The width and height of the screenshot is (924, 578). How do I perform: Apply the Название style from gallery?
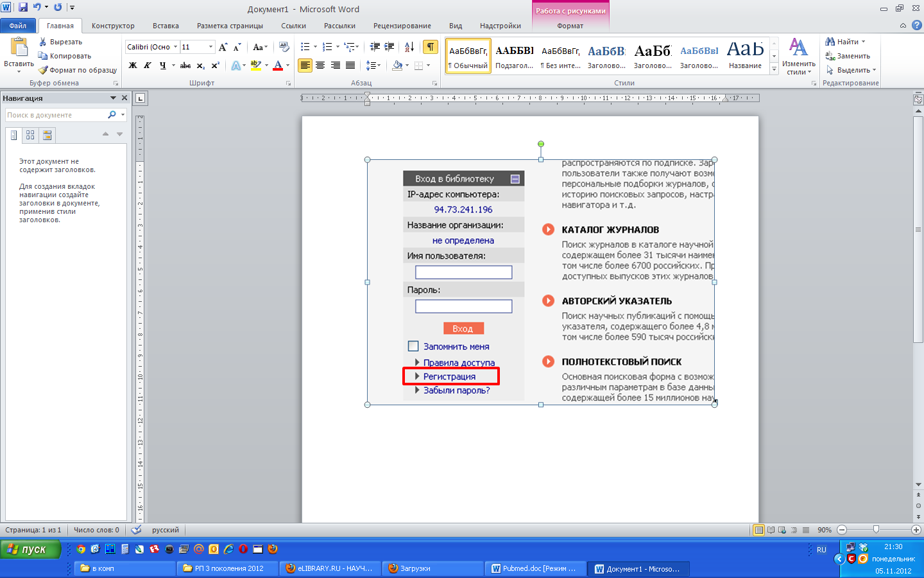pos(745,56)
